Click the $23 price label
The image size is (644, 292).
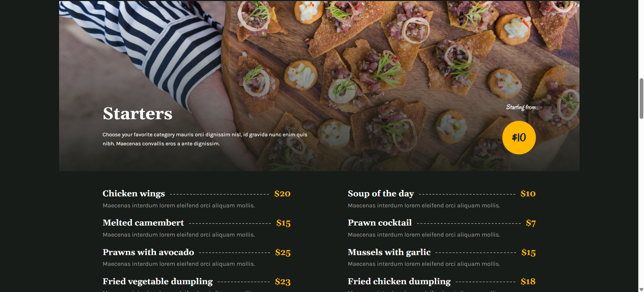283,282
